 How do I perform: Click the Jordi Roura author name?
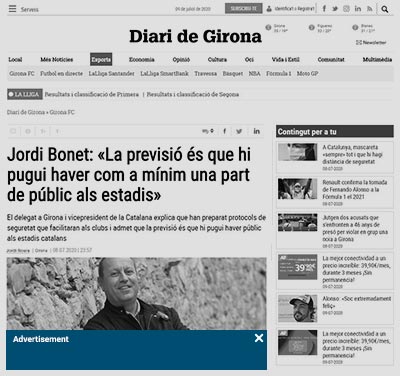click(18, 250)
